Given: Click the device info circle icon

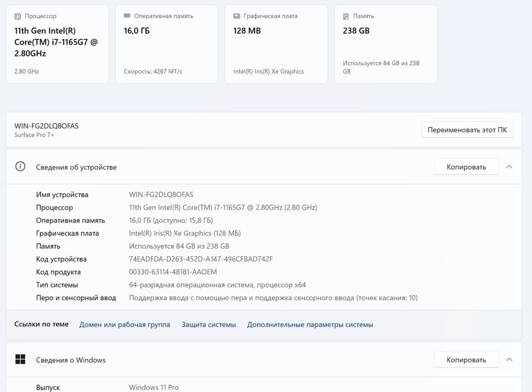Looking at the screenshot, I should pos(20,167).
